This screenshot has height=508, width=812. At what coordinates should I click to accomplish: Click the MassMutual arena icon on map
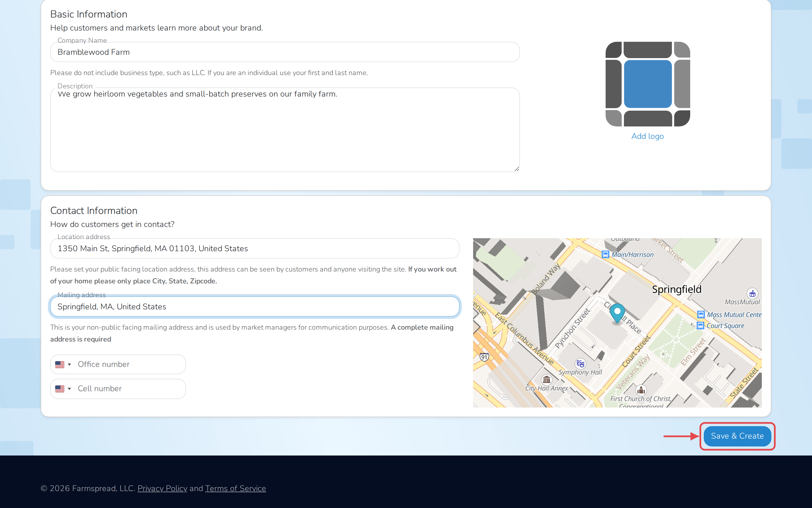(752, 293)
